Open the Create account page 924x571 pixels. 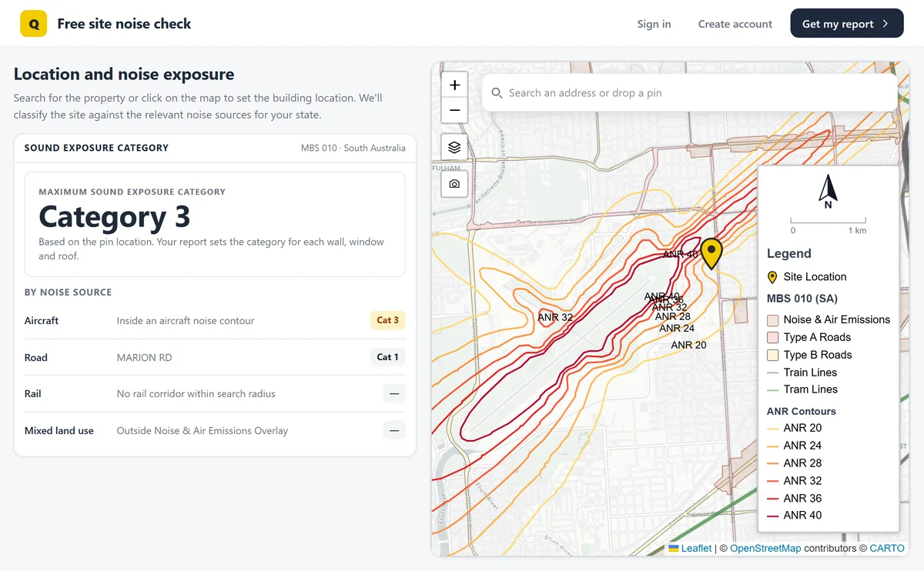pos(735,24)
